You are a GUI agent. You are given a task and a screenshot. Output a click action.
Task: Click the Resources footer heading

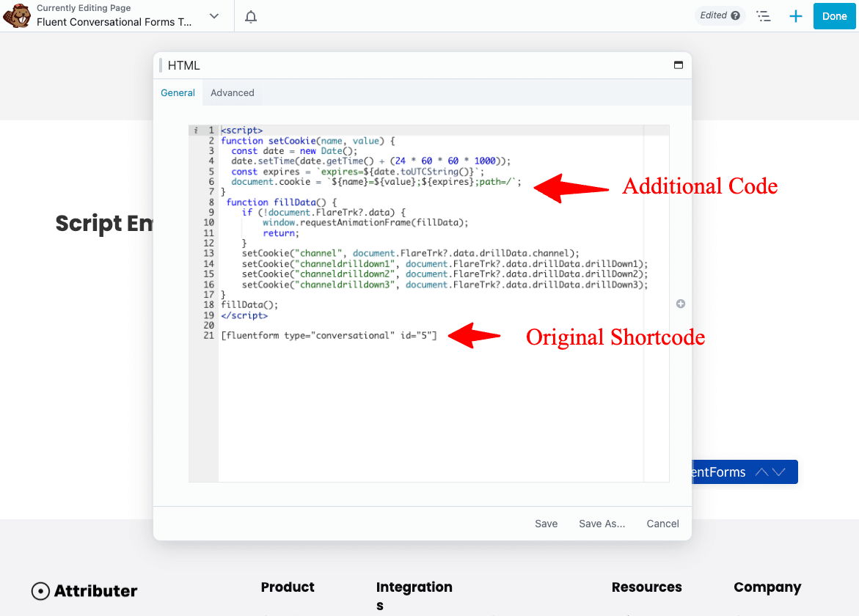point(646,587)
